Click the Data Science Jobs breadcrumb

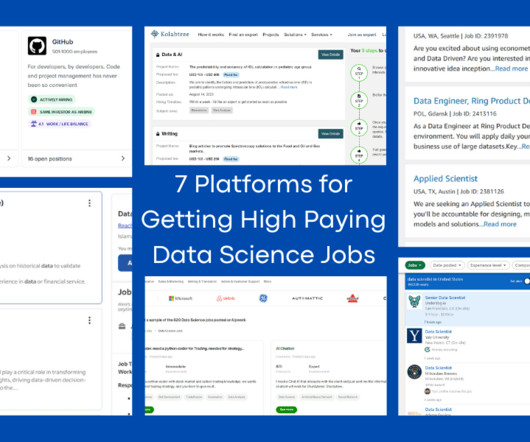pos(170,331)
